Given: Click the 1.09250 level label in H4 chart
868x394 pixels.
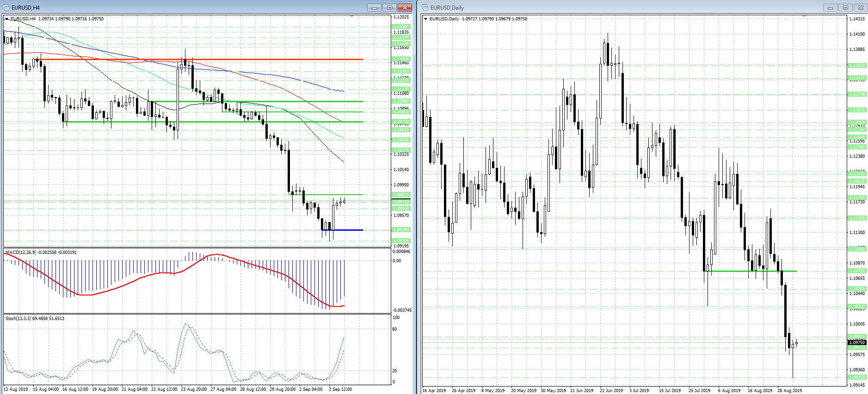Looking at the screenshot, I should coord(401,241).
